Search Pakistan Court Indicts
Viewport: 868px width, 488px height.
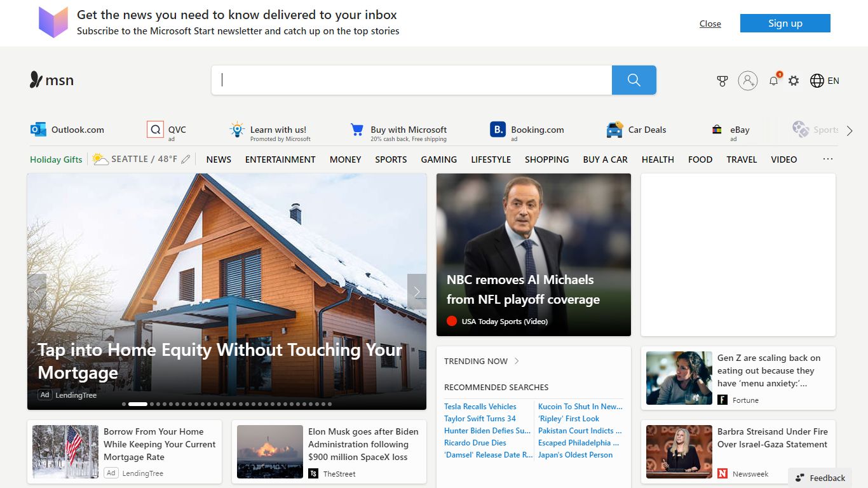(x=579, y=431)
